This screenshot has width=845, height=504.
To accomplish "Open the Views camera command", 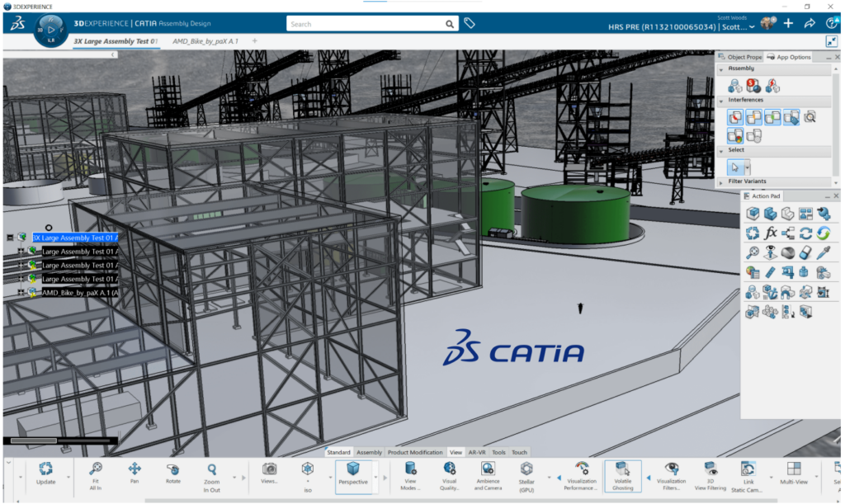I will [x=269, y=473].
